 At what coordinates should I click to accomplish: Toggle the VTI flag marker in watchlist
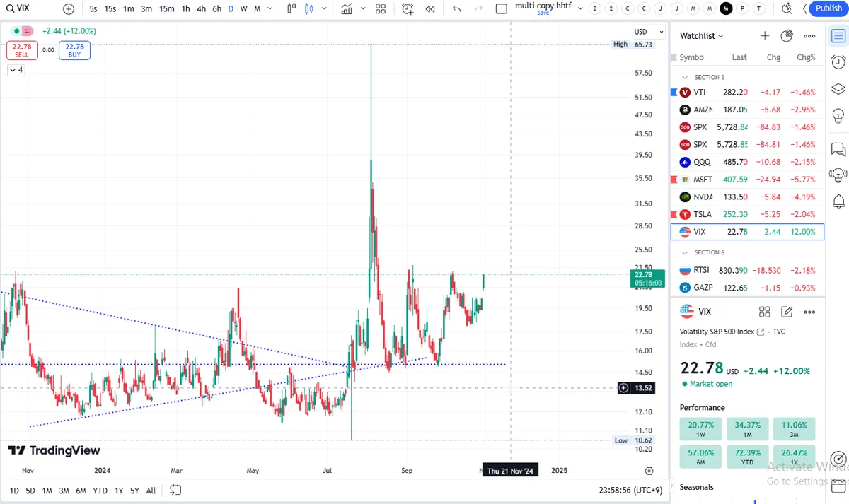tap(674, 92)
